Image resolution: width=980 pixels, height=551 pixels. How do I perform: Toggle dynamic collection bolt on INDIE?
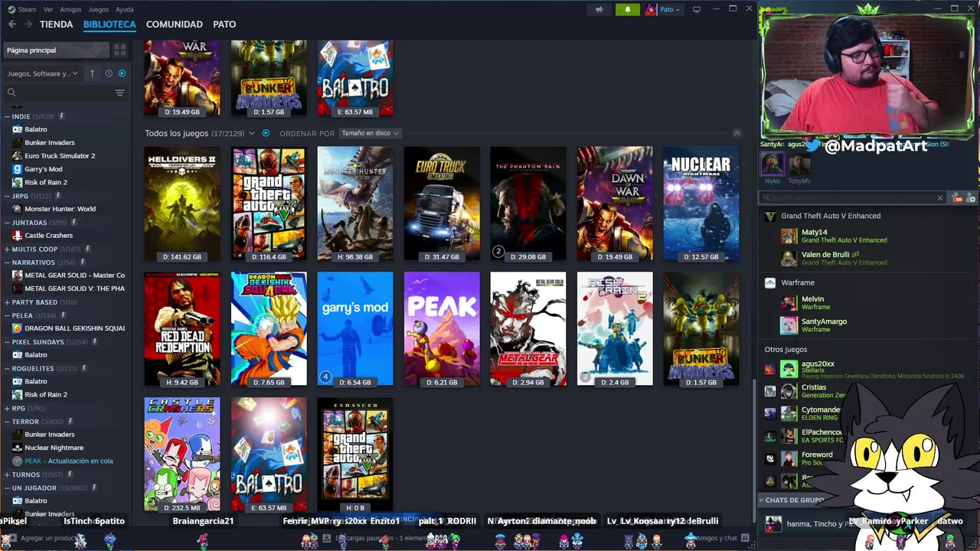pyautogui.click(x=61, y=116)
